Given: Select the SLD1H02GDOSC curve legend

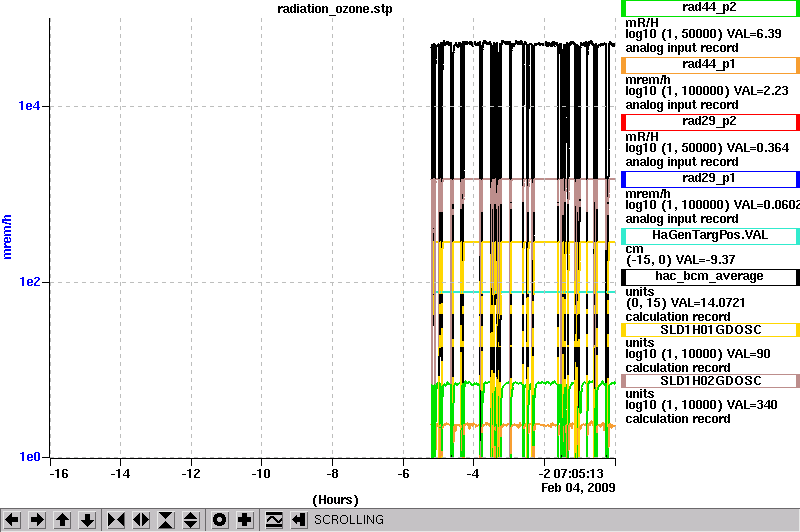Looking at the screenshot, I should click(710, 381).
